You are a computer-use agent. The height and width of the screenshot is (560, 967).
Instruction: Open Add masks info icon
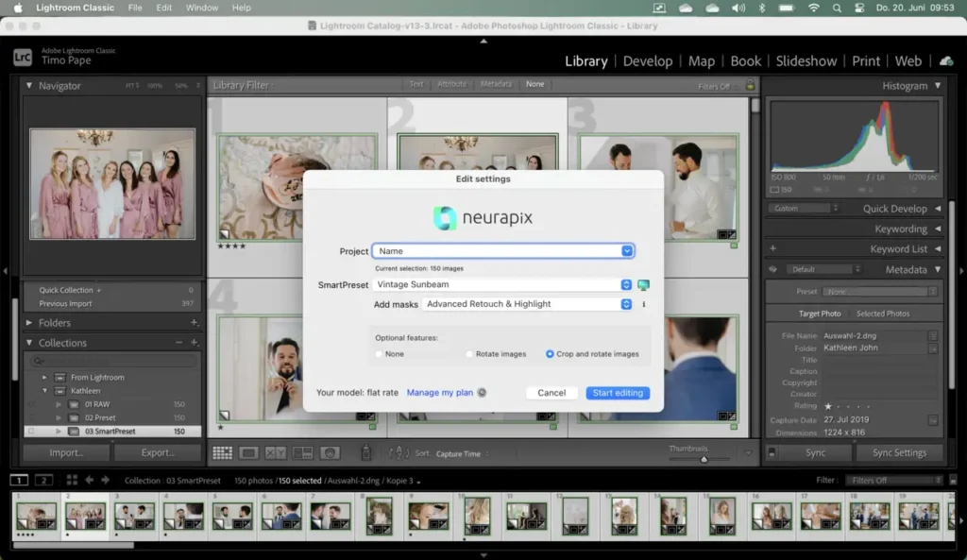pyautogui.click(x=644, y=304)
